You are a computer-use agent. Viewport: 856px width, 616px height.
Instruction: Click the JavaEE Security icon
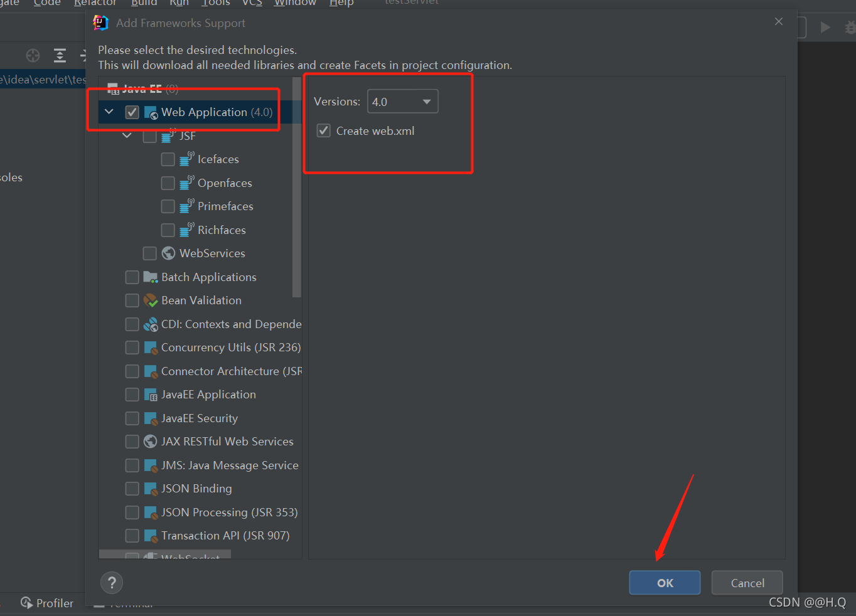pyautogui.click(x=151, y=418)
